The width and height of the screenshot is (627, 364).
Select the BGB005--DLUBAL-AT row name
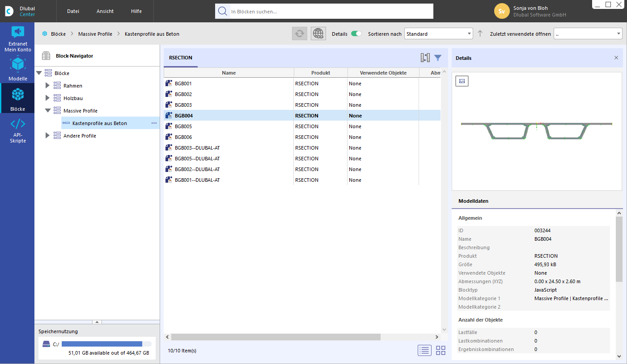pyautogui.click(x=197, y=159)
